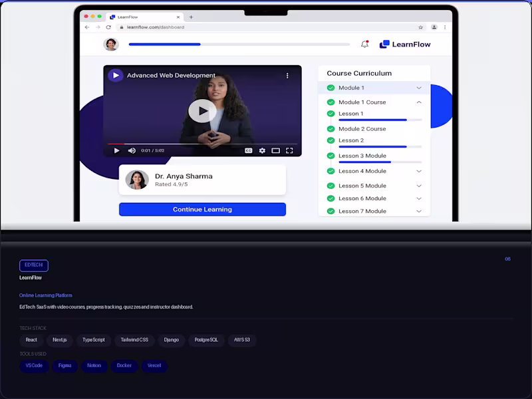Viewport: 532px width, 399px height.
Task: Click the fullscreen icon on the player
Action: tap(289, 150)
